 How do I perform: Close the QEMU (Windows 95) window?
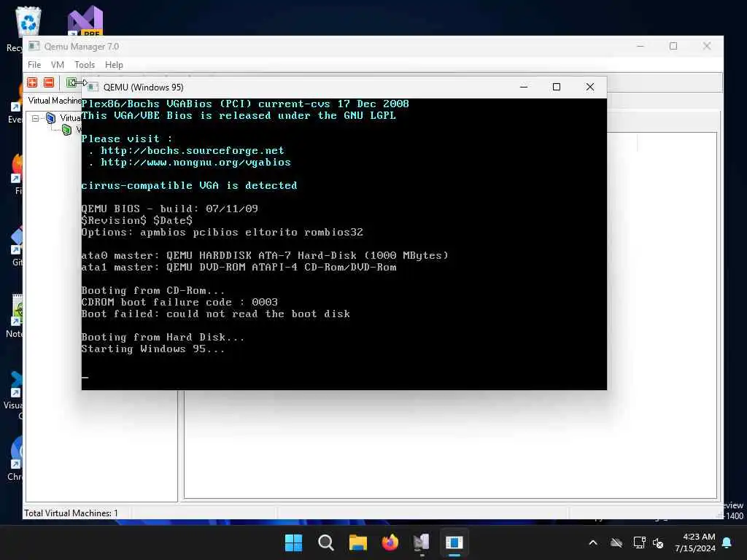point(589,87)
